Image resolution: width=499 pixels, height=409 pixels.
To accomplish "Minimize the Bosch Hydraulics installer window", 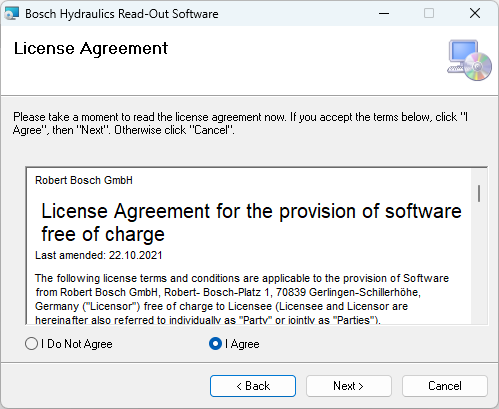I will [384, 14].
